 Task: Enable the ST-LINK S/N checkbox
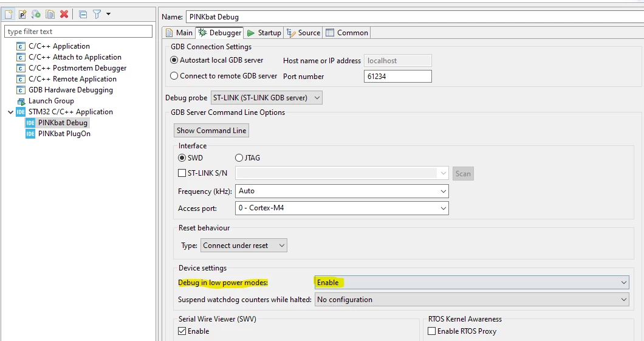pyautogui.click(x=182, y=173)
